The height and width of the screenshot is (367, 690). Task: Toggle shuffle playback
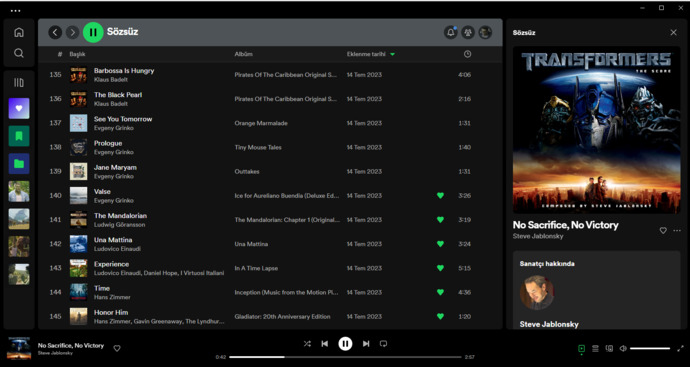[x=307, y=344]
